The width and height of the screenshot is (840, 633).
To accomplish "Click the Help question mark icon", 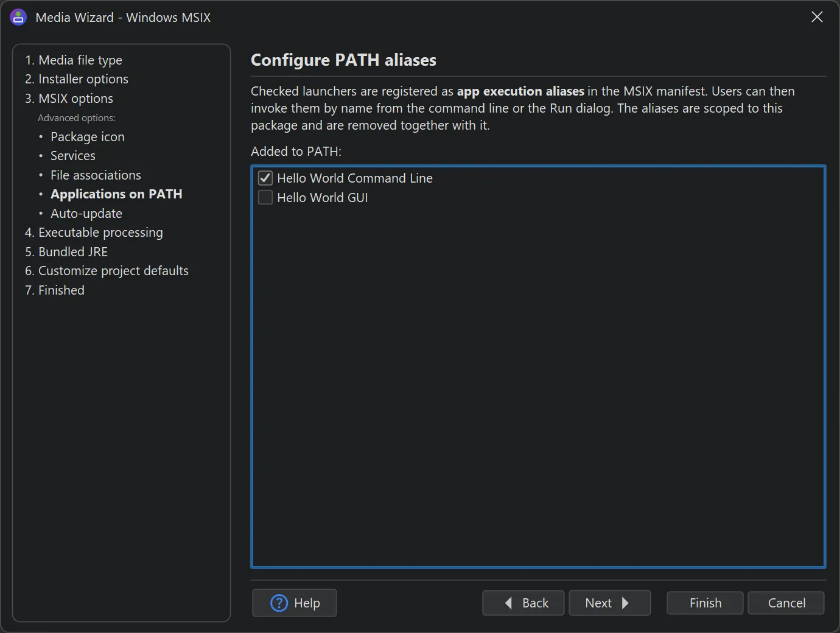I will click(279, 603).
